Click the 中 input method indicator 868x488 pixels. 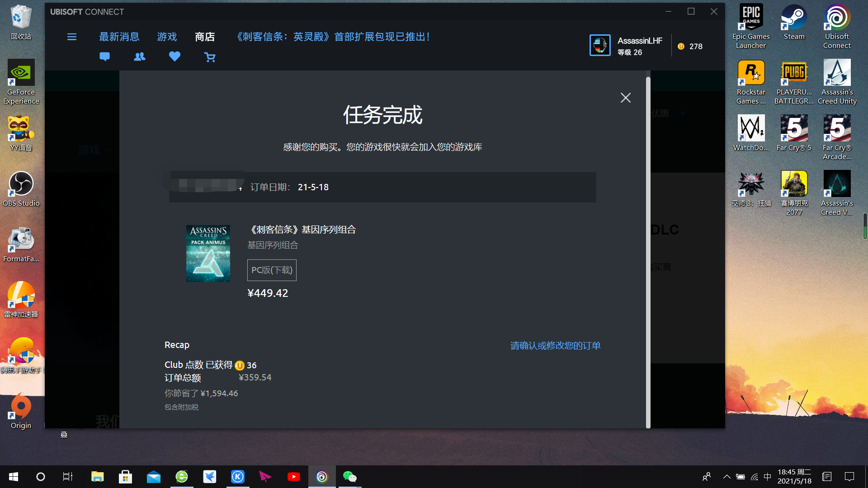[768, 477]
